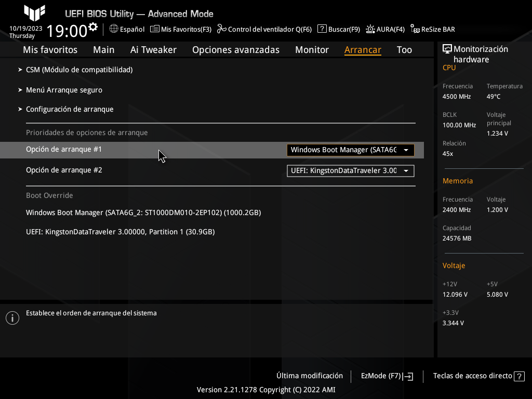Switch to EzMode (F7)

387,376
